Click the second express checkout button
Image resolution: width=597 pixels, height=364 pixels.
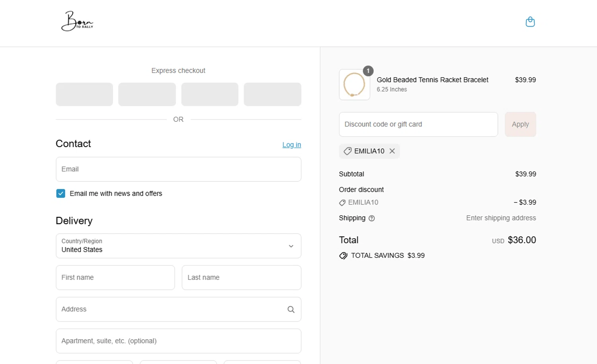point(147,94)
